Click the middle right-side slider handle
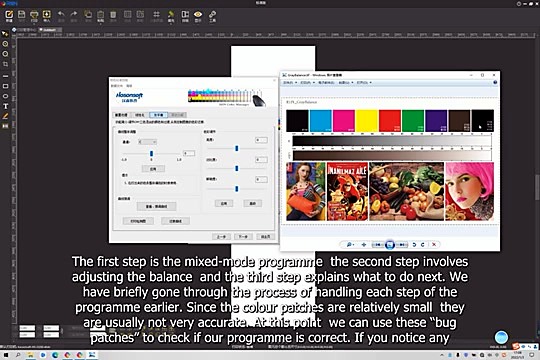 pyautogui.click(x=237, y=168)
